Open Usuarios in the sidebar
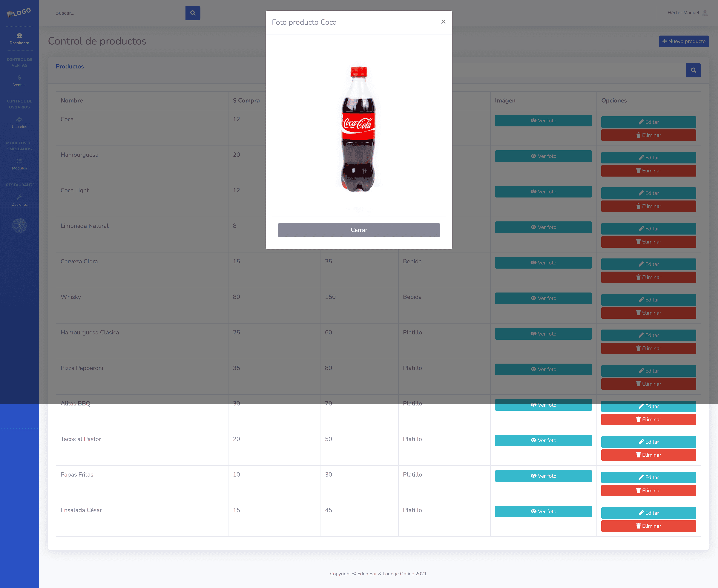The height and width of the screenshot is (588, 718). [x=19, y=123]
